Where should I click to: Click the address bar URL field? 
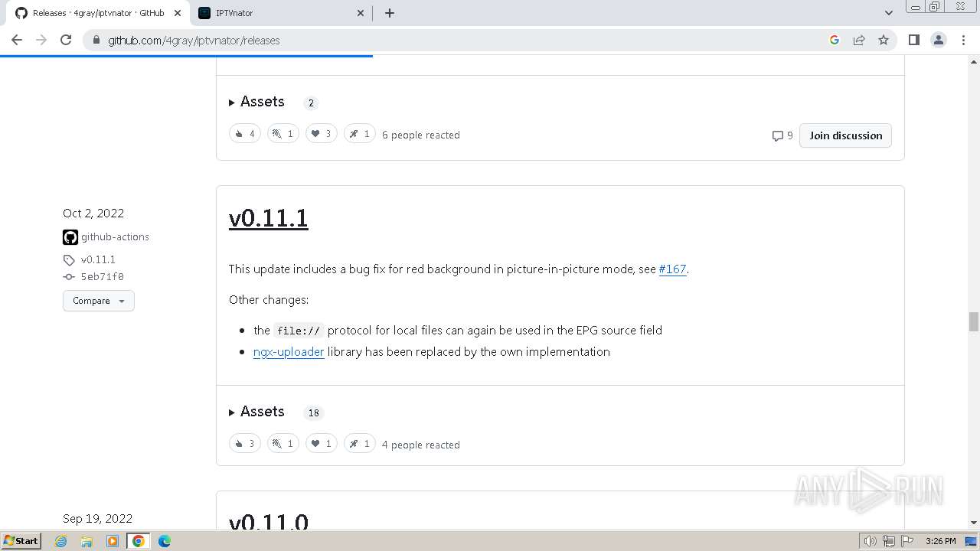pyautogui.click(x=459, y=40)
